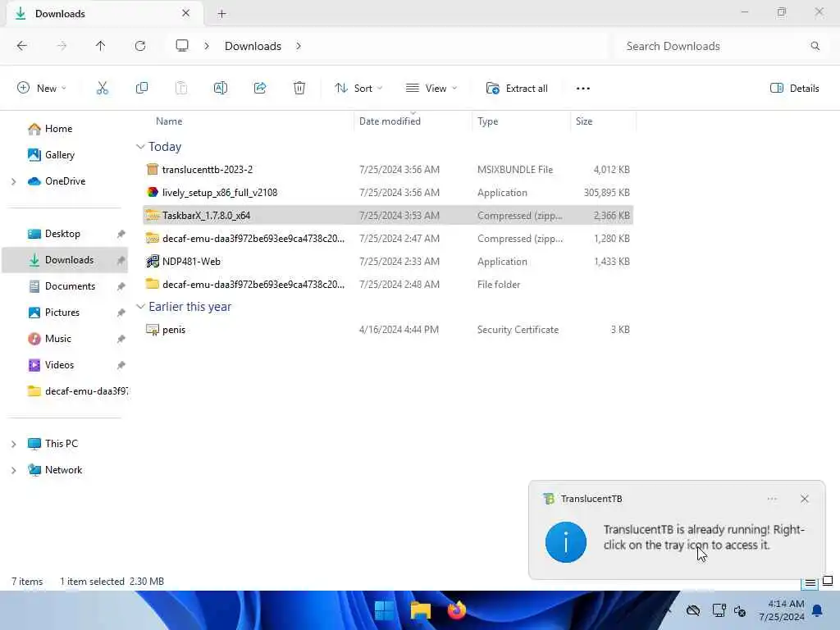840x630 pixels.
Task: Launch Firefox from the taskbar
Action: click(x=456, y=610)
